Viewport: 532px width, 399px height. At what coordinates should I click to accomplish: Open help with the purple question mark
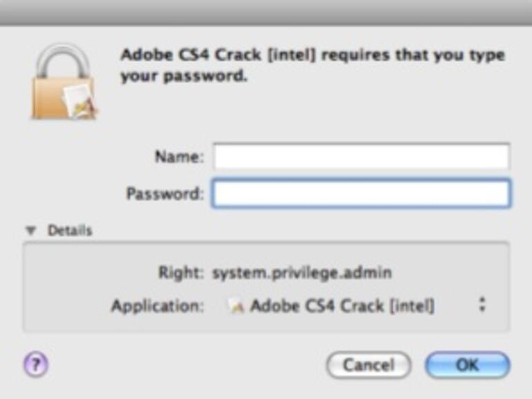pos(35,363)
